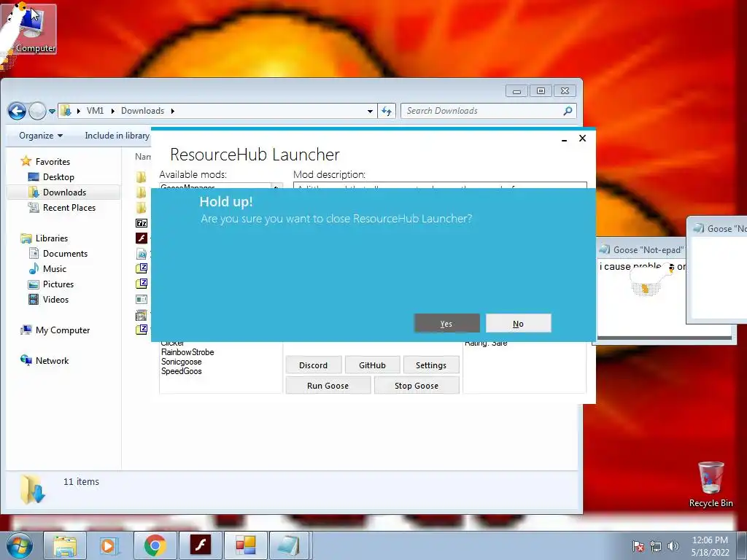Close the Downloads Explorer window

(565, 91)
